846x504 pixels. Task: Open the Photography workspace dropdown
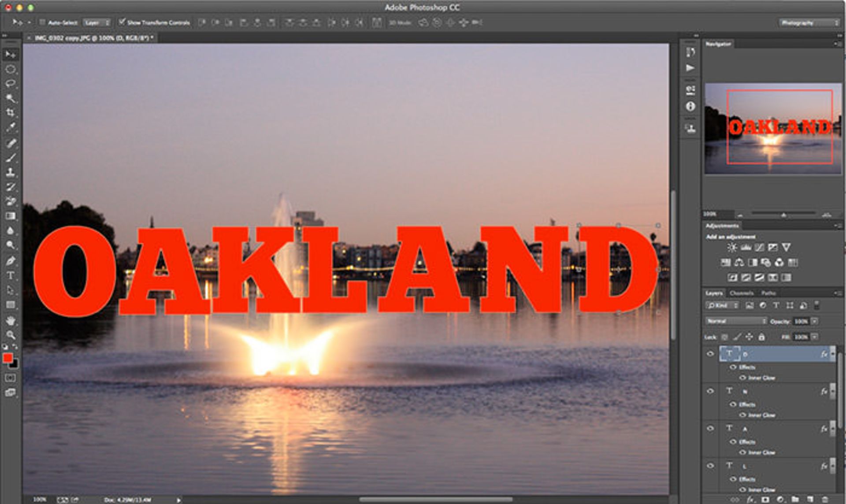point(809,22)
